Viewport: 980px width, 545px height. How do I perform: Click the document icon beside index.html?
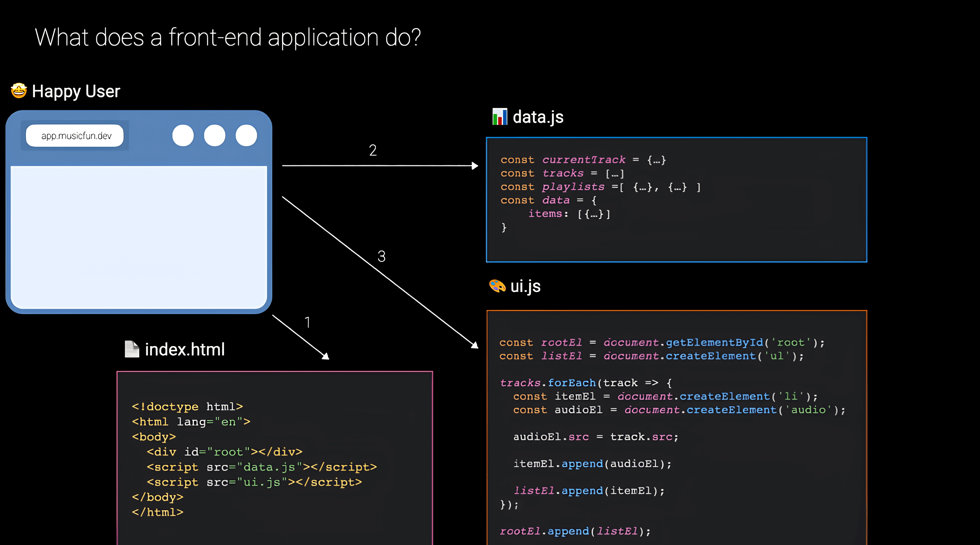tap(132, 349)
